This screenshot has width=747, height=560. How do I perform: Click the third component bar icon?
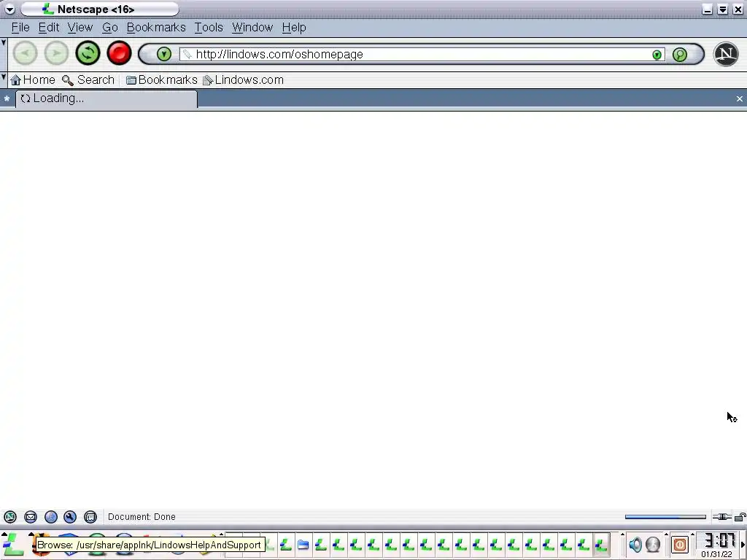(51, 517)
